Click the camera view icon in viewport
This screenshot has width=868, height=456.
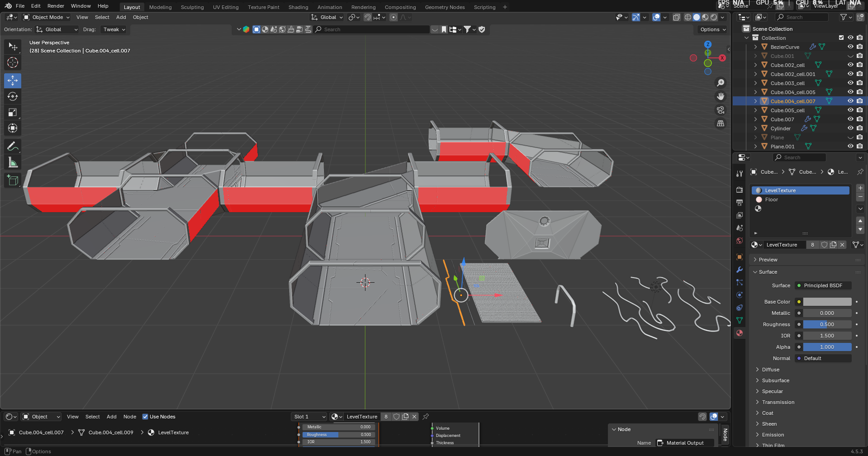[x=721, y=110]
